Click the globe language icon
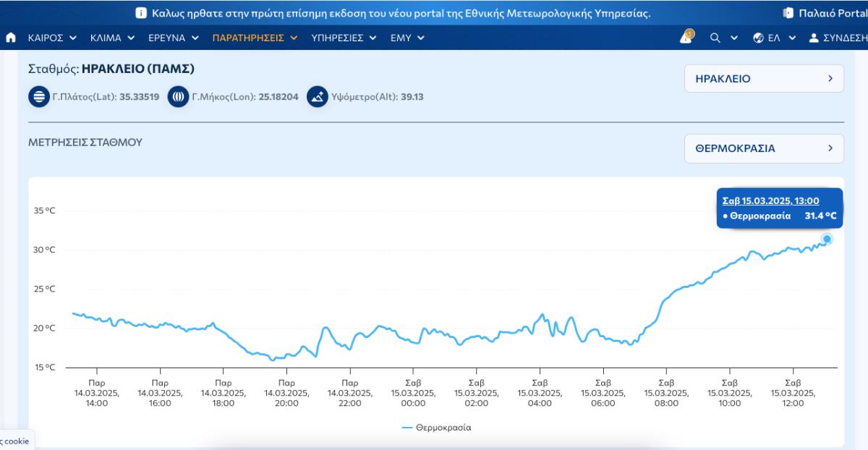The image size is (868, 450). coord(758,38)
